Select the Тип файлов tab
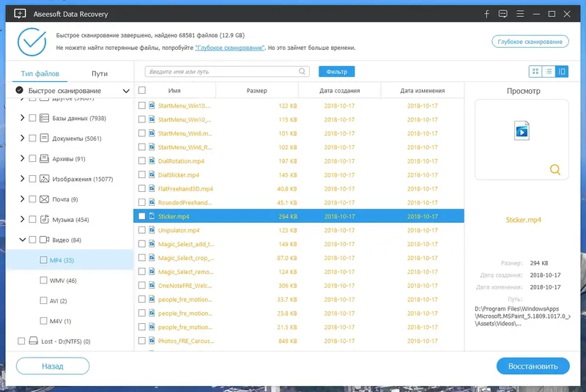 coord(40,73)
